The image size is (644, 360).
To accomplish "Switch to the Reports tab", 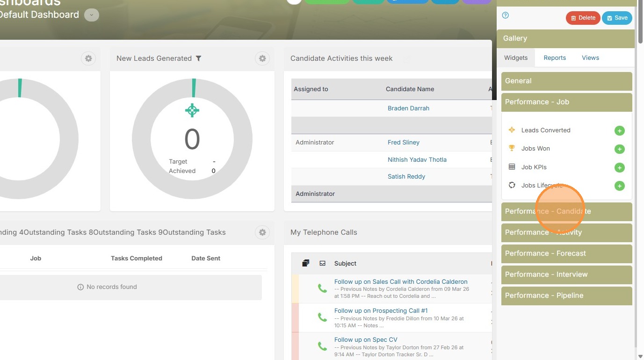I will pos(555,58).
